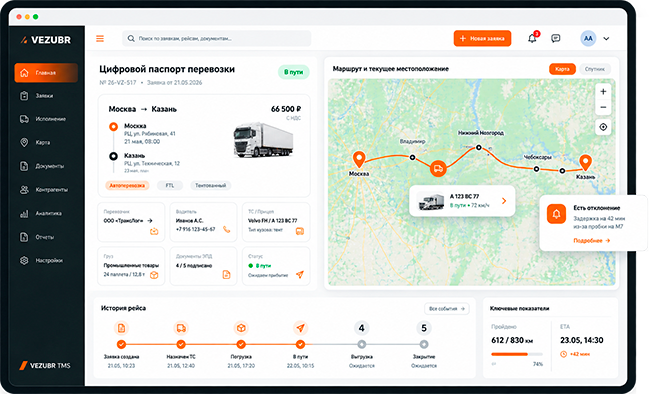Click the Заявка создана document icon
This screenshot has height=394, width=649.
click(x=121, y=328)
